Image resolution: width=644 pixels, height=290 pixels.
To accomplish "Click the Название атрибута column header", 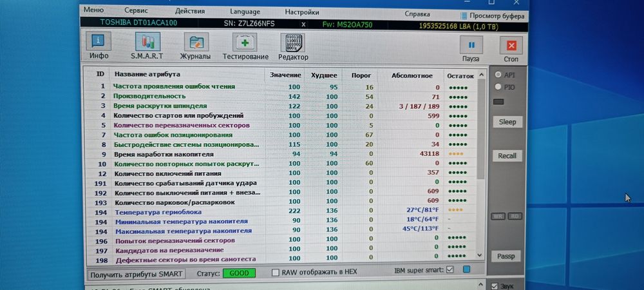I will pyautogui.click(x=147, y=74).
